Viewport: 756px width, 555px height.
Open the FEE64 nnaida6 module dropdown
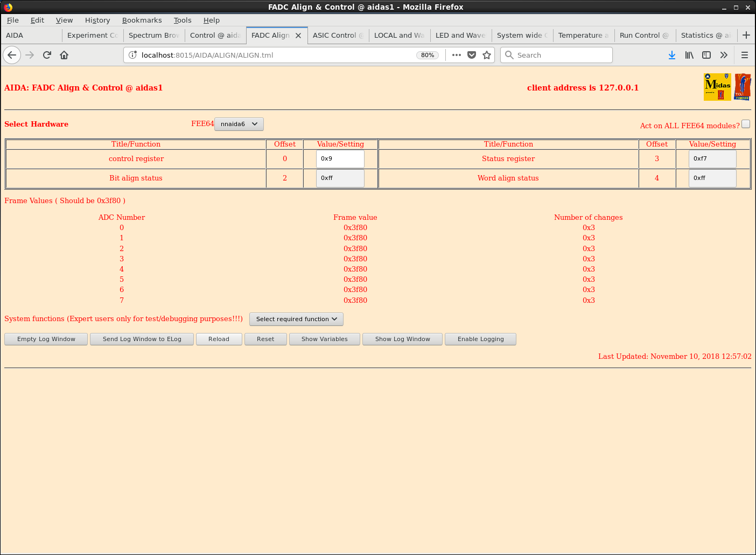coord(239,124)
